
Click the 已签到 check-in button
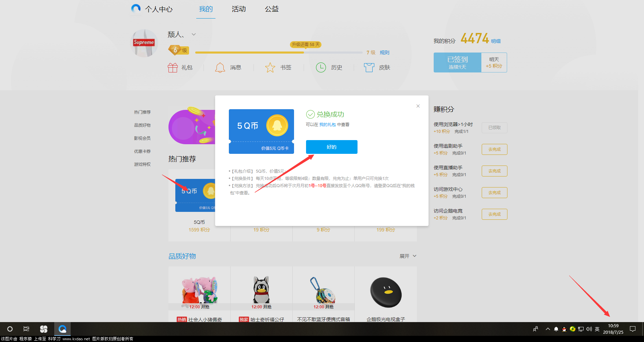pos(457,62)
